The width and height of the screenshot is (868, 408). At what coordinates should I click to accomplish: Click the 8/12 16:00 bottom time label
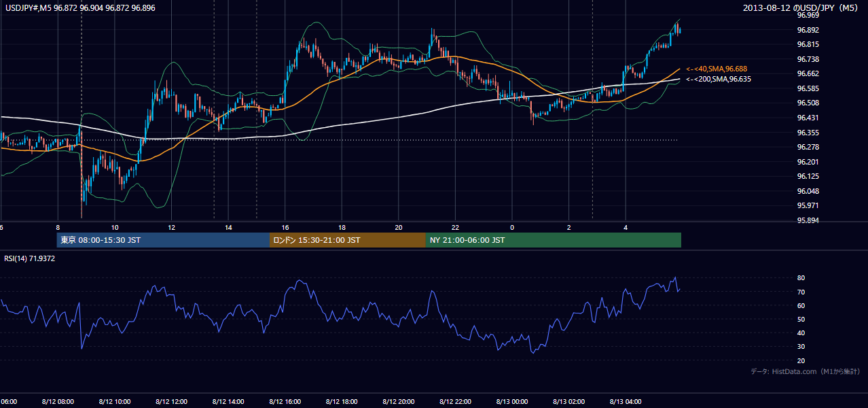click(x=285, y=402)
